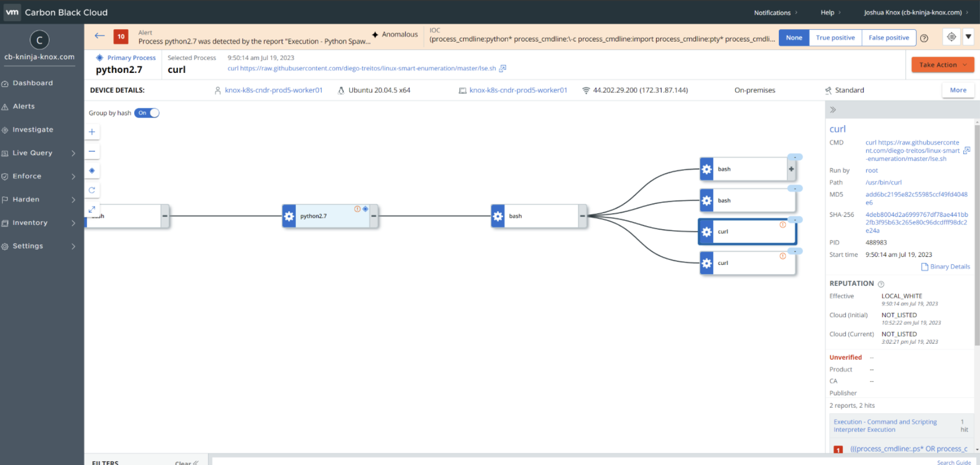
Task: Open Alerts page
Action: tap(24, 106)
